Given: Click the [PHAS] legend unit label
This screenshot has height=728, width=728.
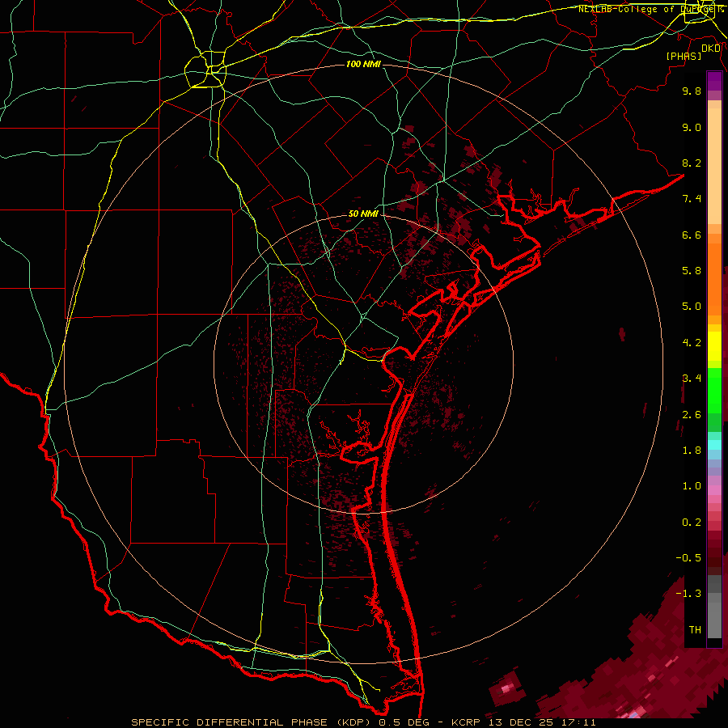Looking at the screenshot, I should [x=684, y=56].
